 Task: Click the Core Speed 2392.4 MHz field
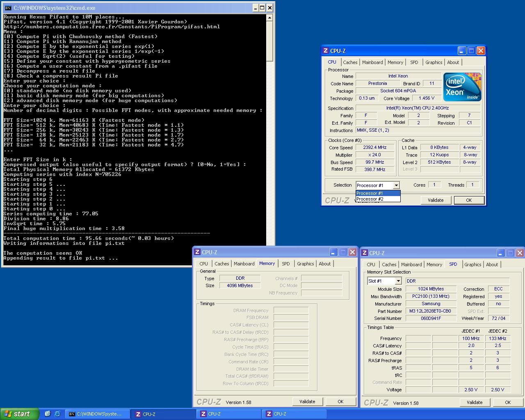click(375, 147)
